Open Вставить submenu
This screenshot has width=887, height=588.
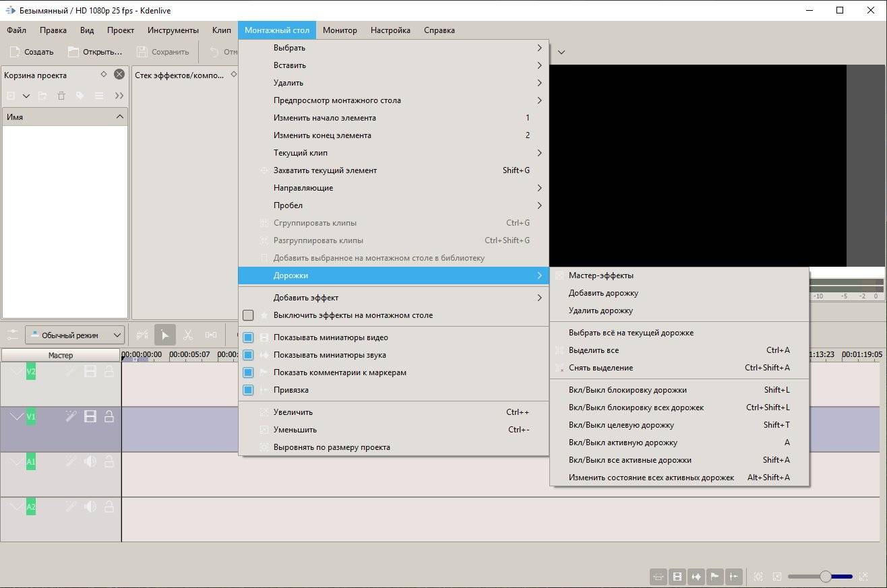coord(394,65)
